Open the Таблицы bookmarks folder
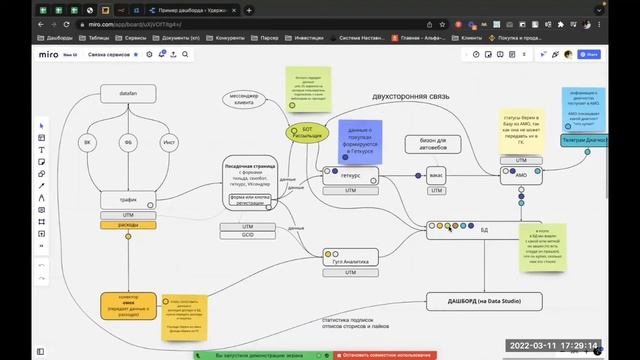The width and height of the screenshot is (640, 360). pyautogui.click(x=94, y=38)
